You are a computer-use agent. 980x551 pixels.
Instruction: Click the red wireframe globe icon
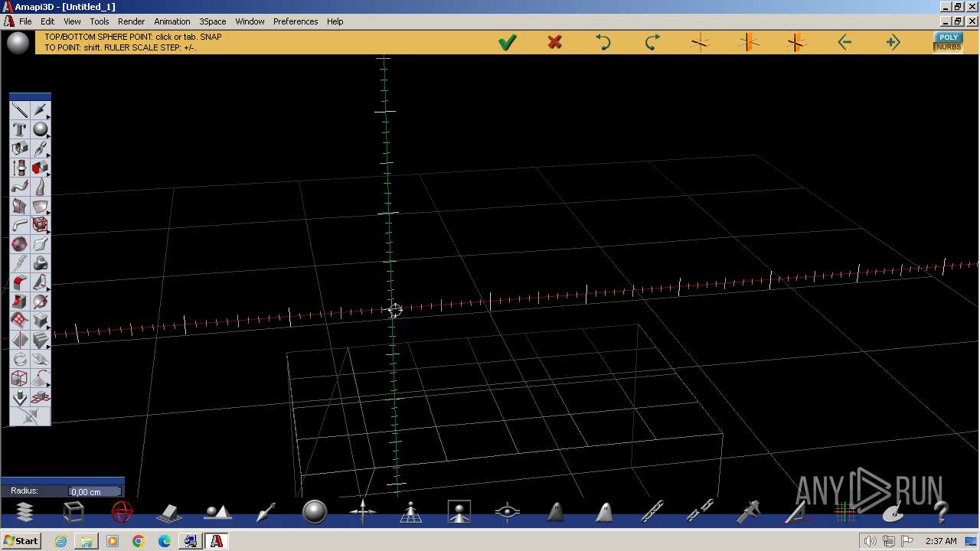pos(122,512)
